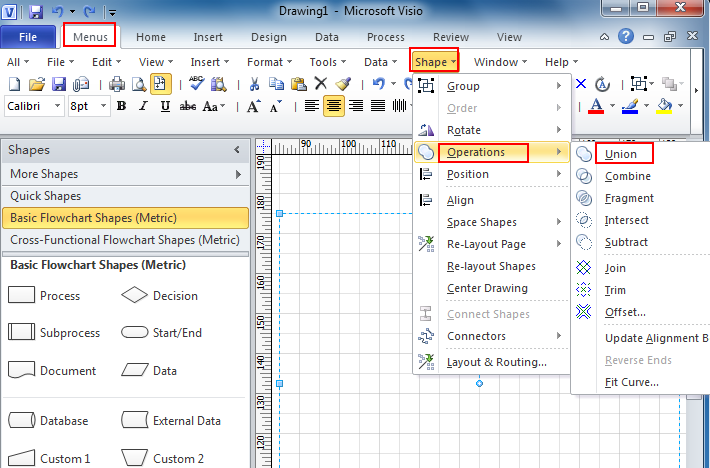Click Fit Curve... in the submenu
710x468 pixels.
click(632, 382)
